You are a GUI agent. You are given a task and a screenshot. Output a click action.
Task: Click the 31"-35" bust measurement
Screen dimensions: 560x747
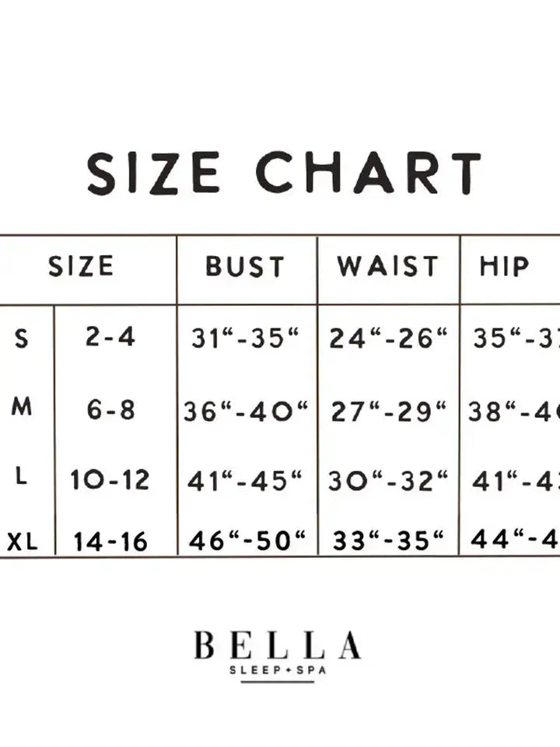(x=245, y=338)
